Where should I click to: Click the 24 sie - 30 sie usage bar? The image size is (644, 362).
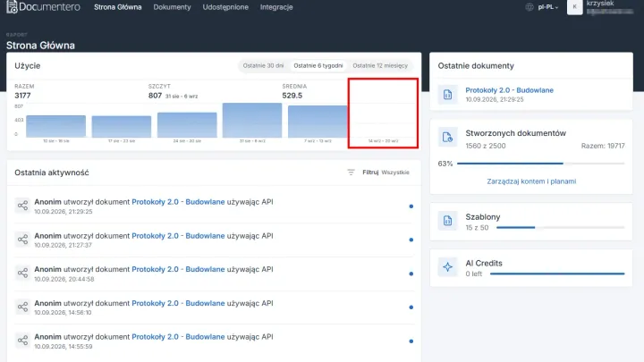tap(187, 125)
